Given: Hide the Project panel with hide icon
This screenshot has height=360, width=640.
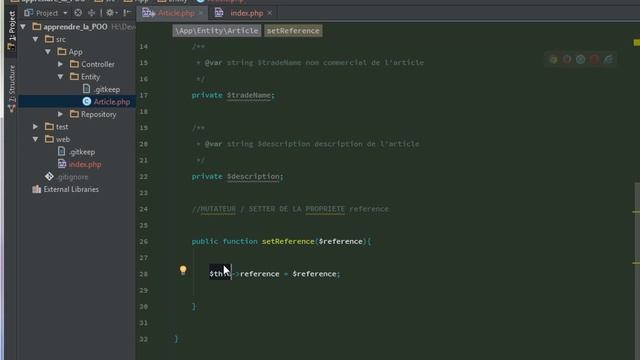Looking at the screenshot, I should click(x=127, y=13).
